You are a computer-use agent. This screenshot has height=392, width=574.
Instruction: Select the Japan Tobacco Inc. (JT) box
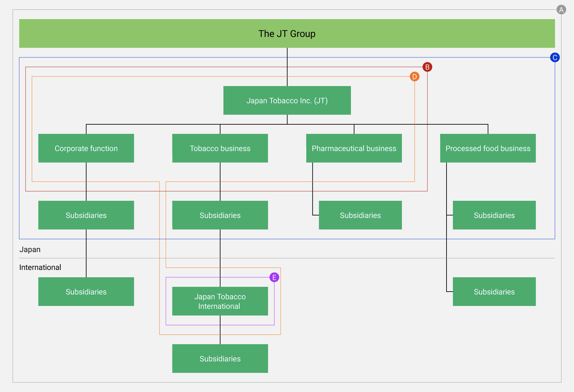[x=287, y=100]
